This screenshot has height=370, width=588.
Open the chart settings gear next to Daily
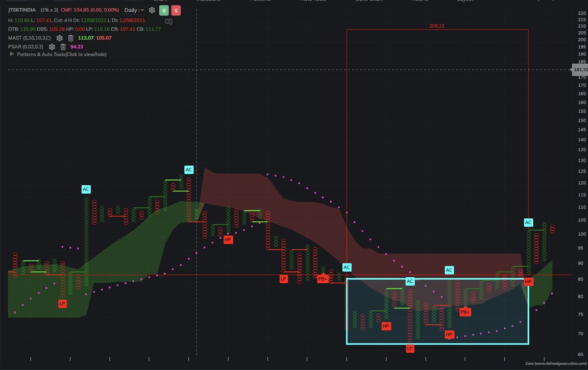click(152, 10)
